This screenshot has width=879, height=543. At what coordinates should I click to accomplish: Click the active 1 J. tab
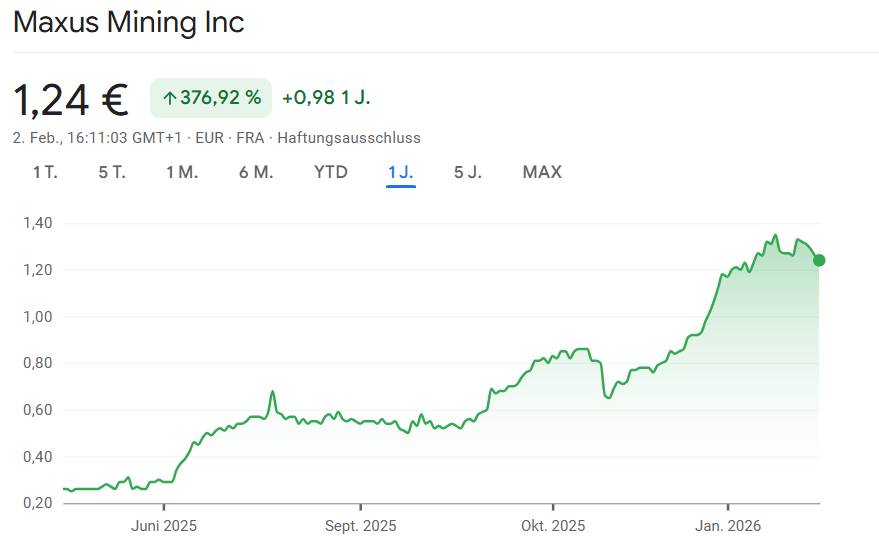click(x=401, y=172)
